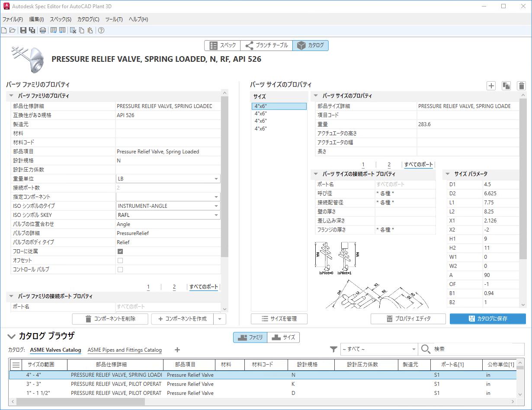The image size is (532, 410).
Task: Click the Print toolbar icon
Action: (43, 30)
